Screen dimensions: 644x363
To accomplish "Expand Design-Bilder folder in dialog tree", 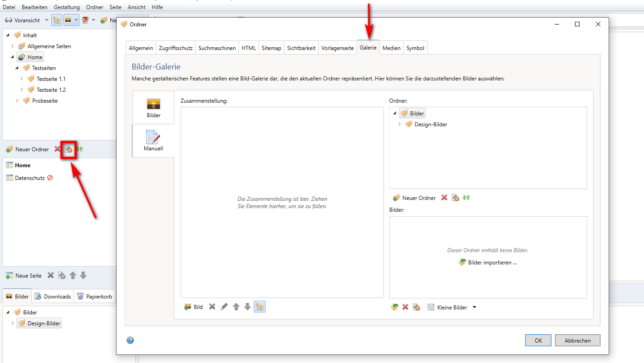I will 400,124.
